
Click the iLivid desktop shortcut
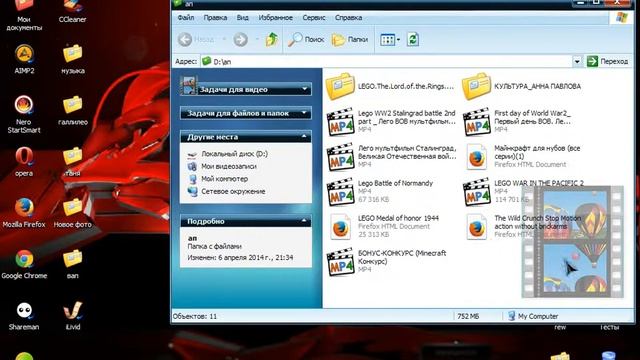click(x=73, y=316)
